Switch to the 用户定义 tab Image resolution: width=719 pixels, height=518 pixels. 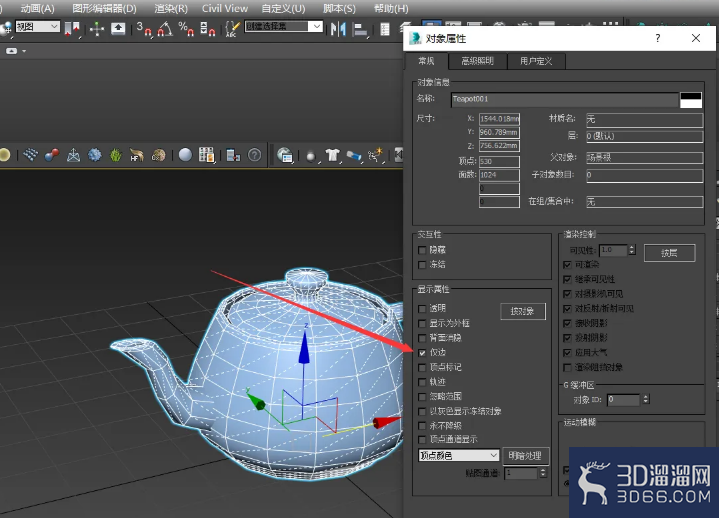(536, 61)
